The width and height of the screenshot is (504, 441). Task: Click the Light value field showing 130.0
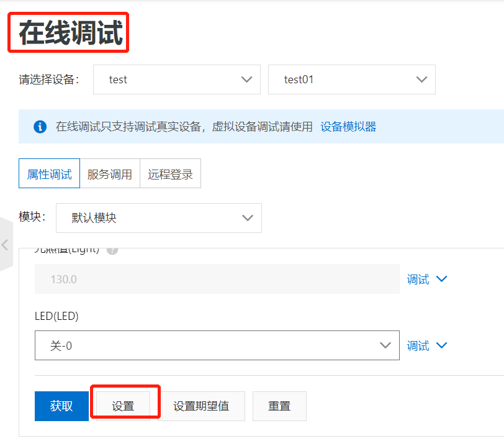coord(217,279)
